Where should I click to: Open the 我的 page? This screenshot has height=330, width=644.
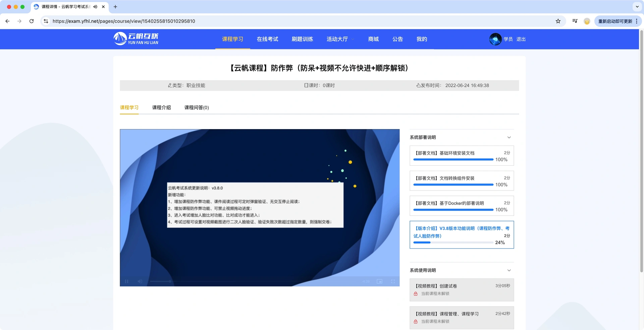pos(422,39)
